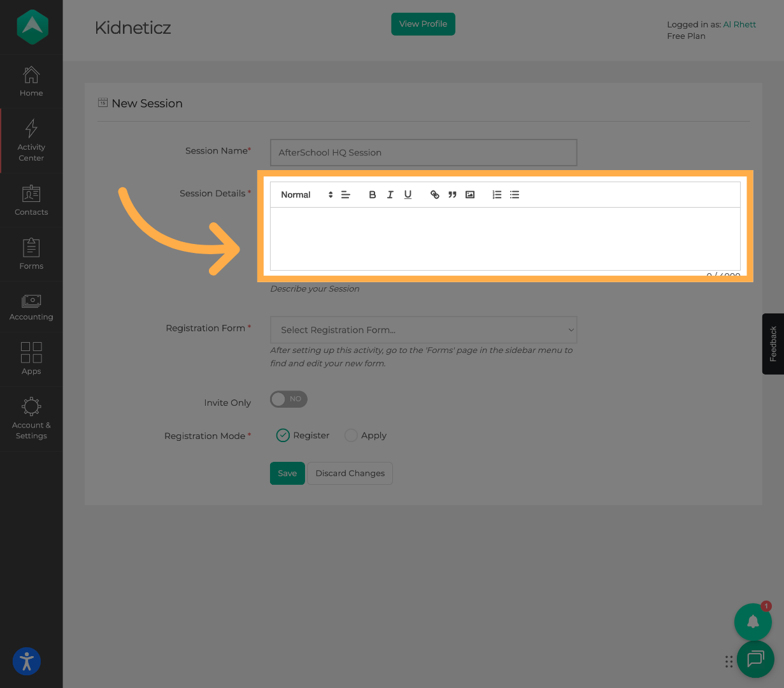Choose the Apply registration mode
784x688 pixels.
351,436
